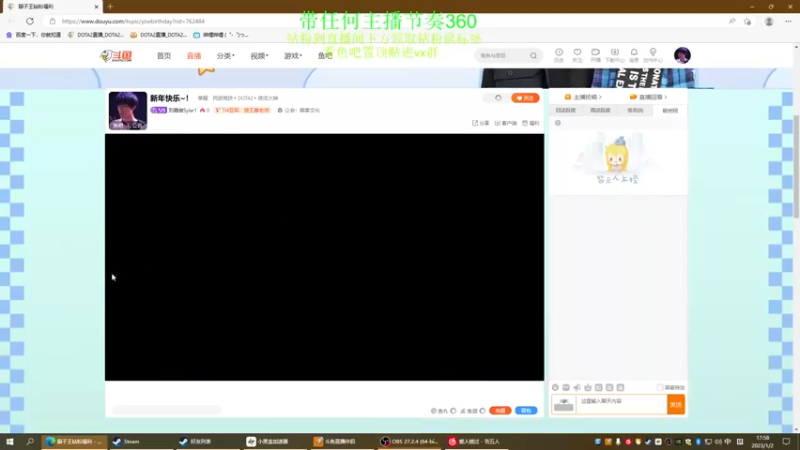Click the report (举报) link by title
The image size is (800, 450).
point(203,98)
